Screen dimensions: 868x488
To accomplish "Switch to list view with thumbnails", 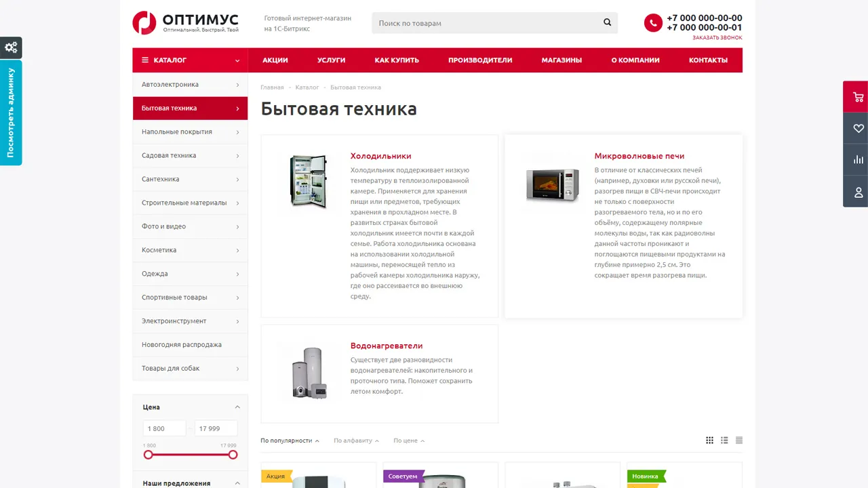I will 724,441.
